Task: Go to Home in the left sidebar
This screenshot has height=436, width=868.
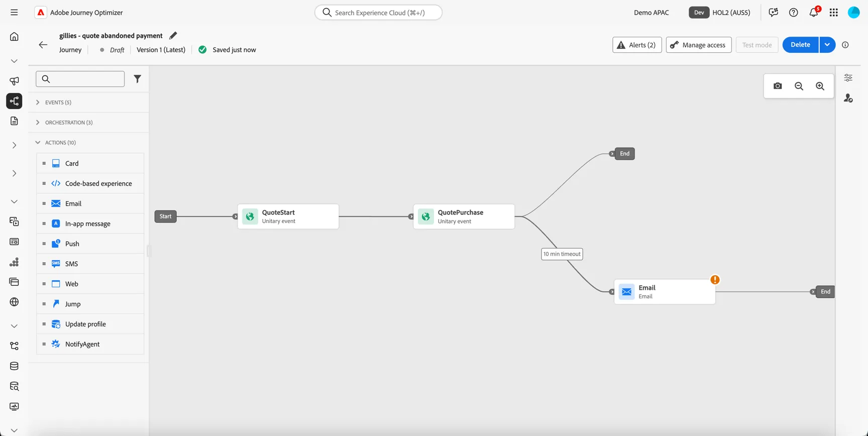Action: (x=14, y=37)
